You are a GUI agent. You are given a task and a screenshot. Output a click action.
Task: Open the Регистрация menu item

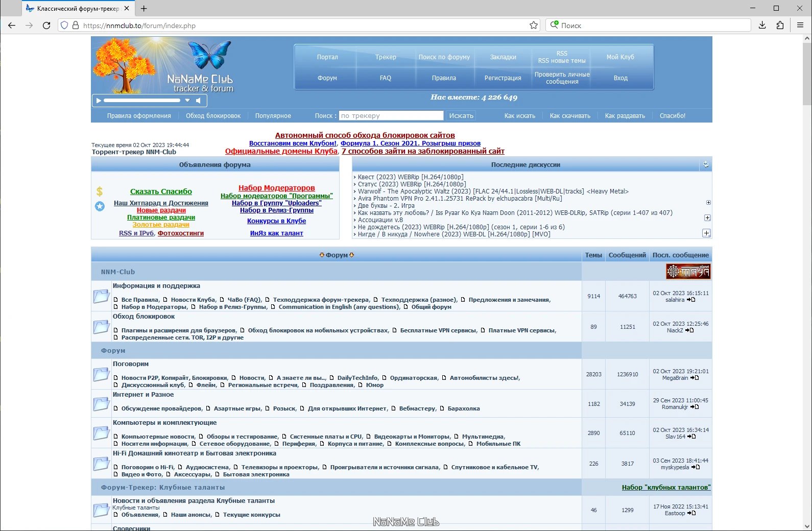503,78
